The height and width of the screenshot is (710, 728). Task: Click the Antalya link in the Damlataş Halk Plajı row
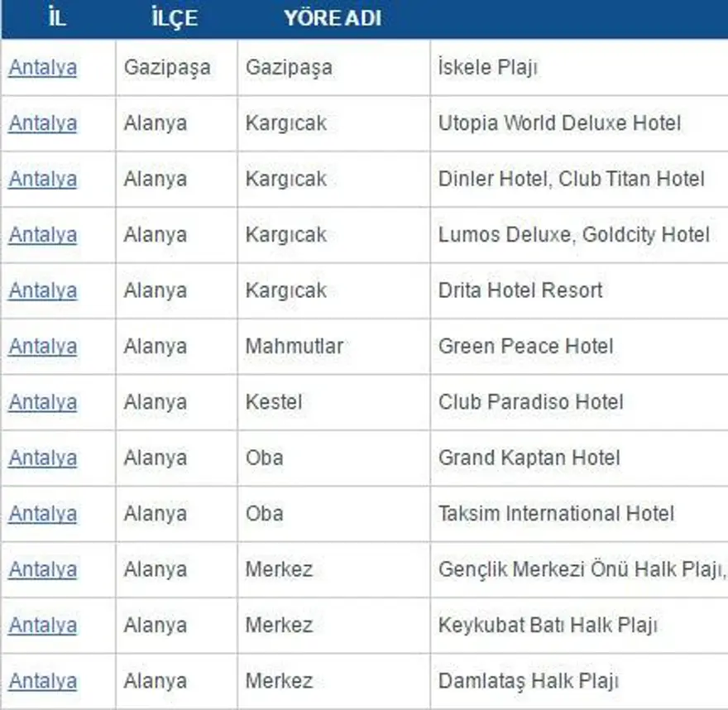(x=42, y=681)
